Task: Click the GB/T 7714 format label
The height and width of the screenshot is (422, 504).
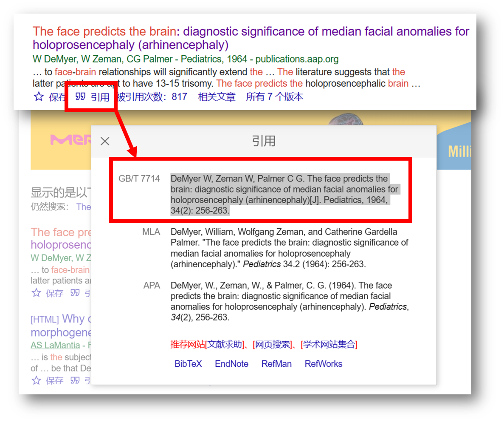Action: coord(139,178)
